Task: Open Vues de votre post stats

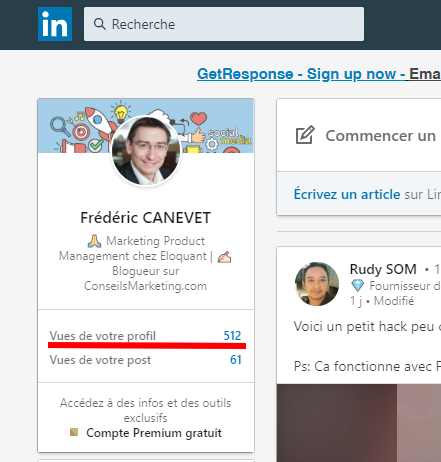Action: point(100,360)
